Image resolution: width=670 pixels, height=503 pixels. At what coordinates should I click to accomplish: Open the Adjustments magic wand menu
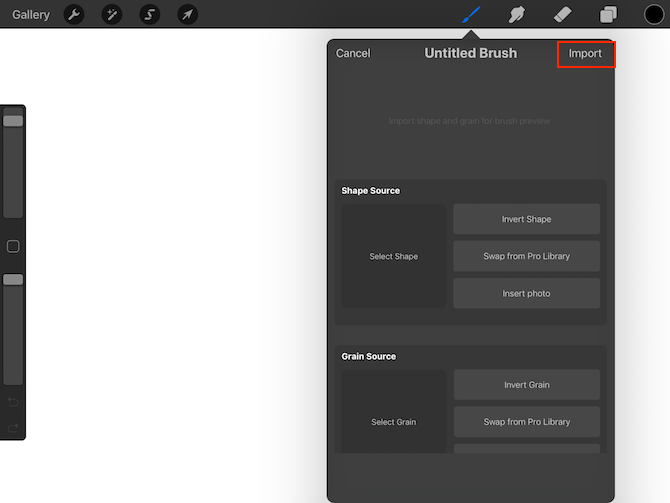click(x=112, y=14)
